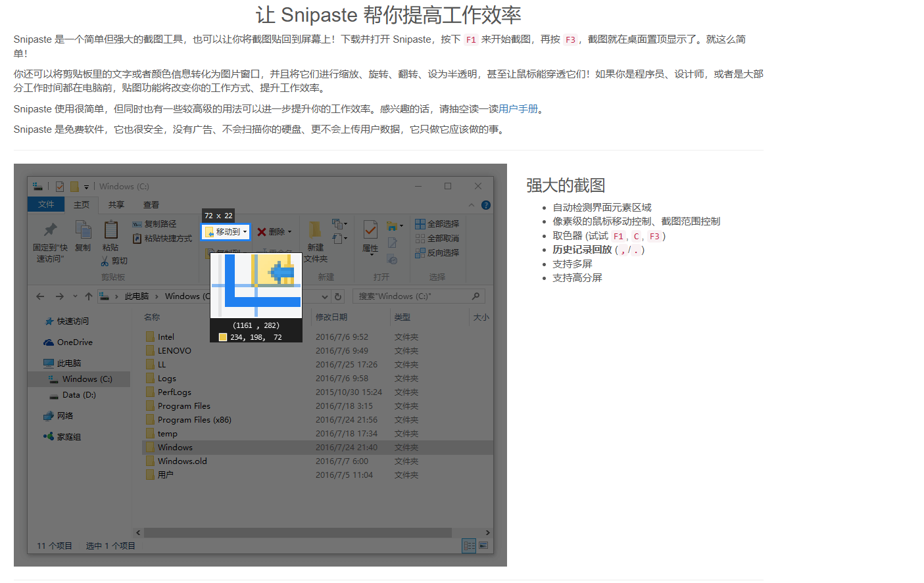Collapse the ribbon with the chevron
Image resolution: width=924 pixels, height=583 pixels.
coord(472,205)
